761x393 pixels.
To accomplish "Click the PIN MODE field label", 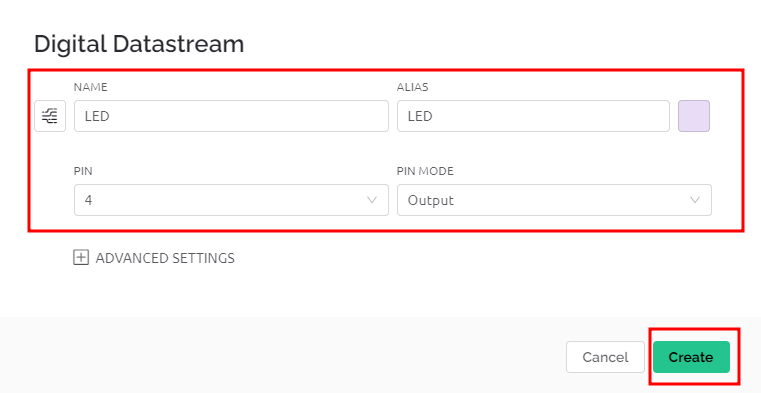I will click(x=425, y=171).
